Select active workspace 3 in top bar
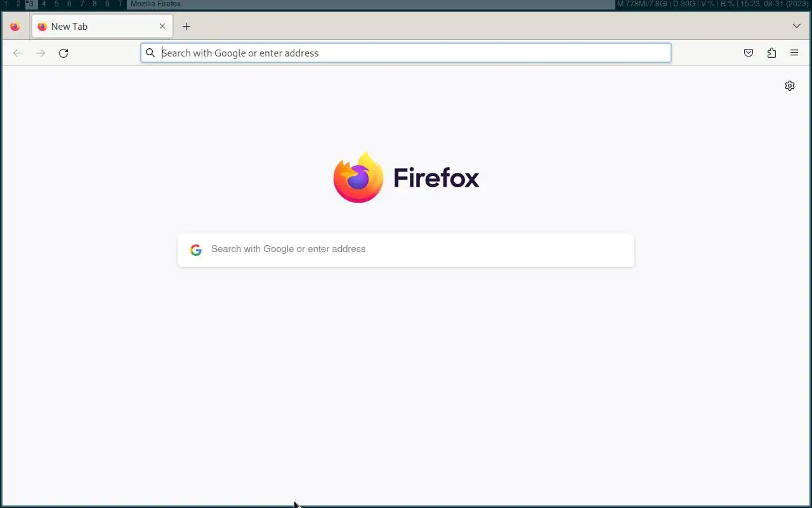Image resolution: width=812 pixels, height=508 pixels. pyautogui.click(x=30, y=4)
